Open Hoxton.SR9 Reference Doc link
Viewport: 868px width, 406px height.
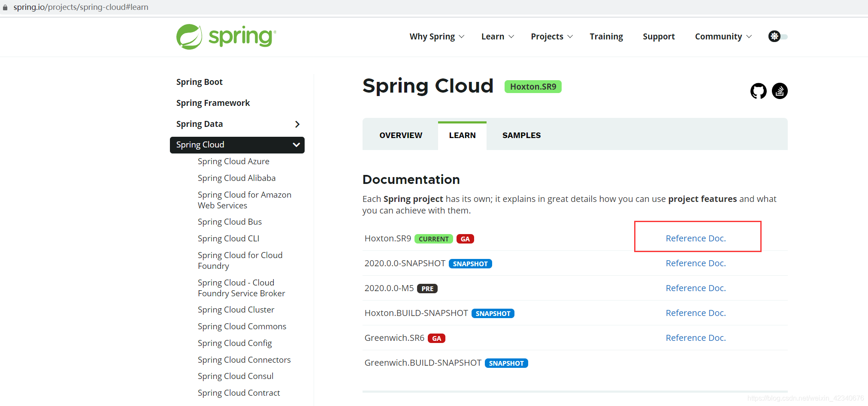tap(696, 238)
